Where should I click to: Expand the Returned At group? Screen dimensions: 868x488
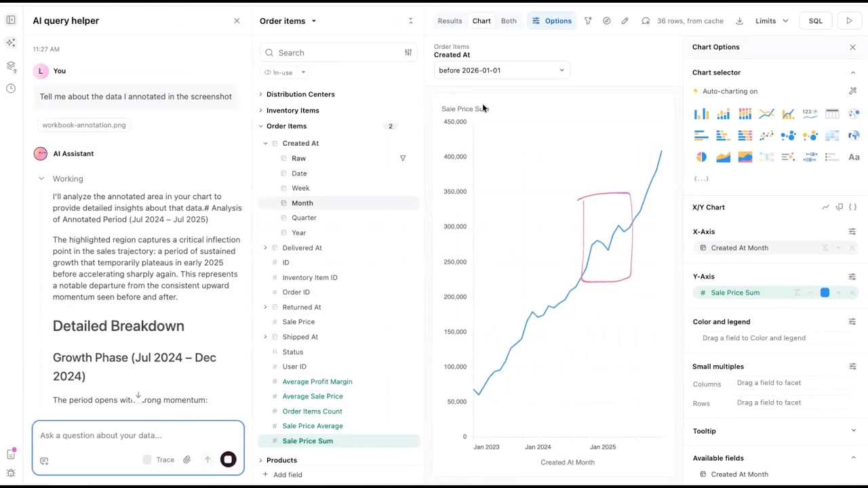click(x=266, y=307)
